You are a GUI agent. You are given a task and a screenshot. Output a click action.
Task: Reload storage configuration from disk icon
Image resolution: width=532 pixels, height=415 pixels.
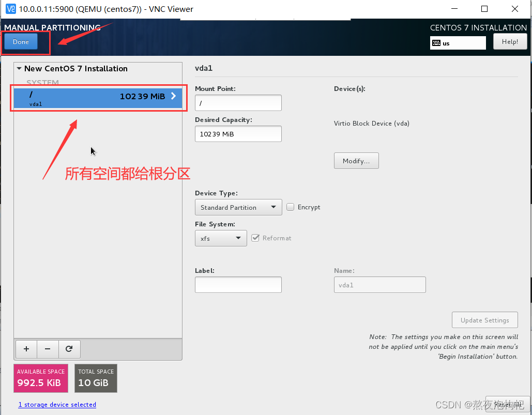[69, 349]
